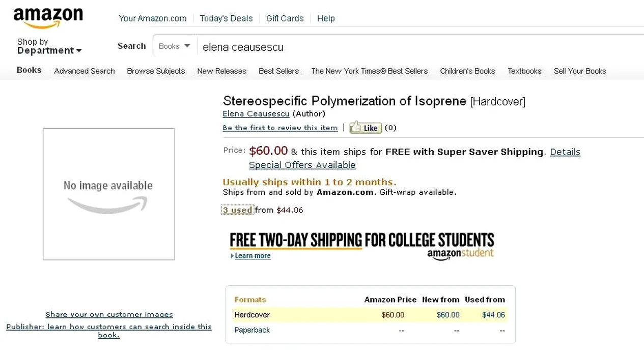The image size is (644, 356).
Task: Go to the Textbooks section
Action: click(x=524, y=71)
